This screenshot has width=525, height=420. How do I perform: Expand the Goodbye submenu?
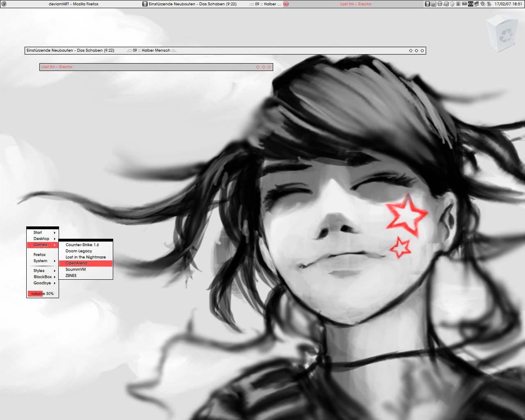43,283
